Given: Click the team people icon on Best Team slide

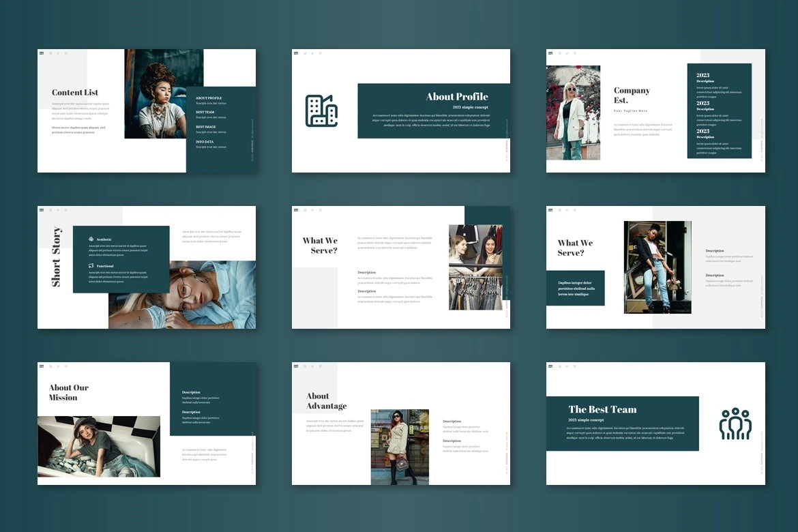Looking at the screenshot, I should [x=735, y=424].
